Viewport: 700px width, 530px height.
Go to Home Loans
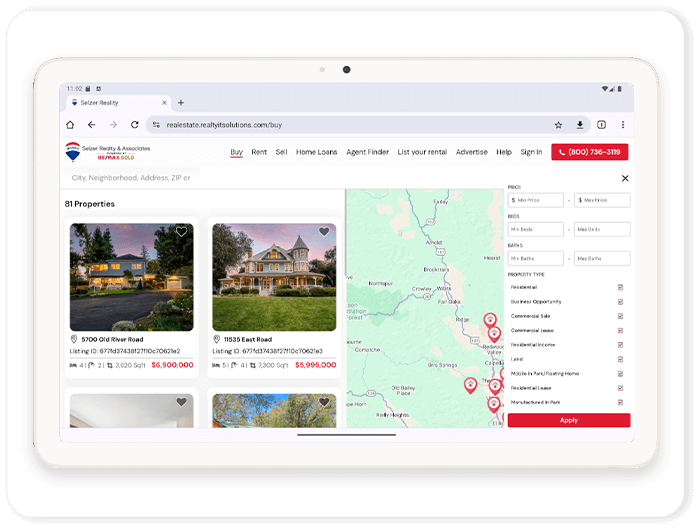[x=317, y=152]
